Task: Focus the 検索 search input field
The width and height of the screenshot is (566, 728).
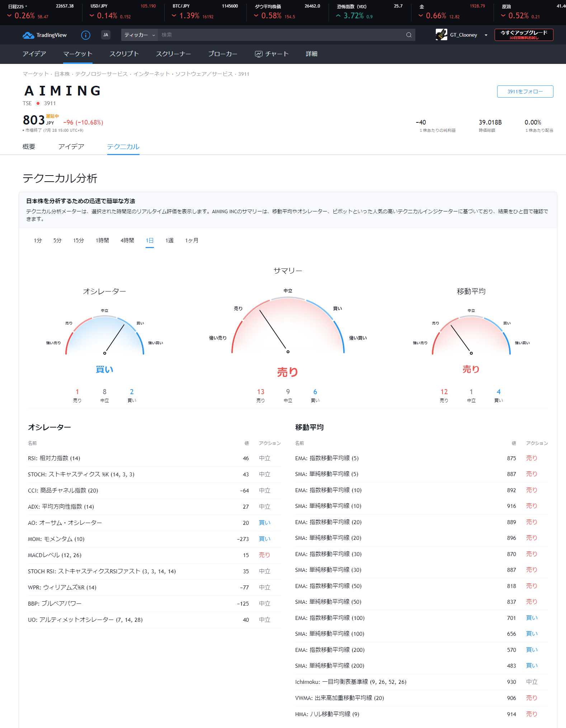Action: [280, 35]
